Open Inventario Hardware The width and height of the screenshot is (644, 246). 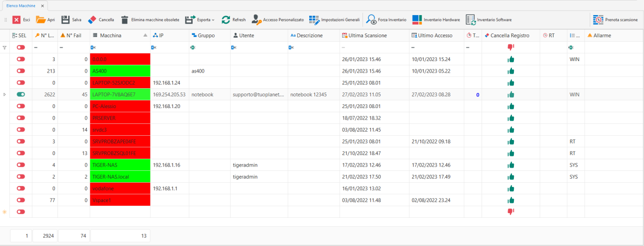click(x=436, y=19)
